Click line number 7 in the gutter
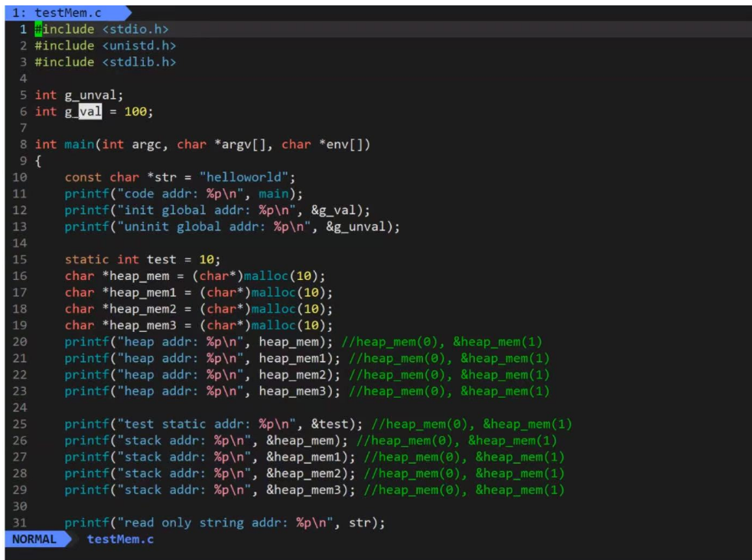This screenshot has height=560, width=752. point(23,128)
